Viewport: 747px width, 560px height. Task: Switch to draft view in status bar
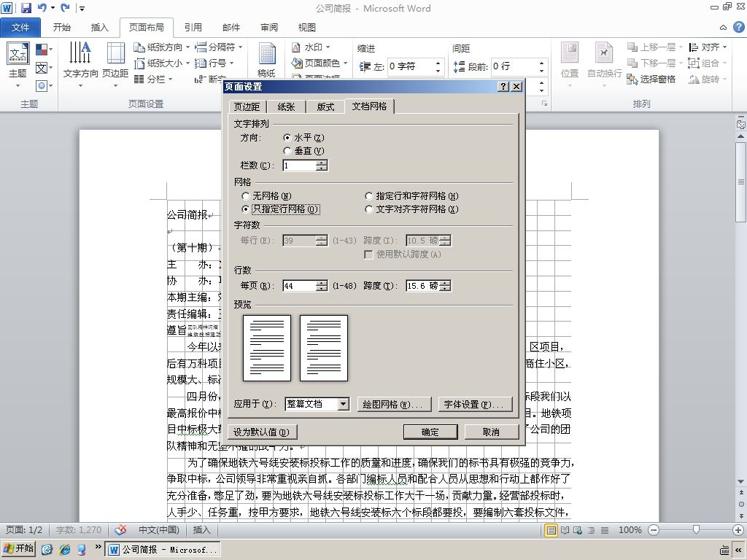(605, 530)
